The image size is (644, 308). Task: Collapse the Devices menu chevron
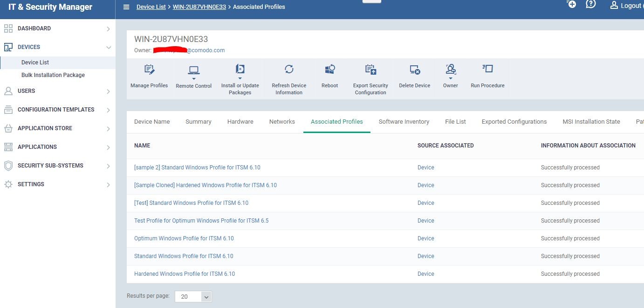click(x=108, y=48)
